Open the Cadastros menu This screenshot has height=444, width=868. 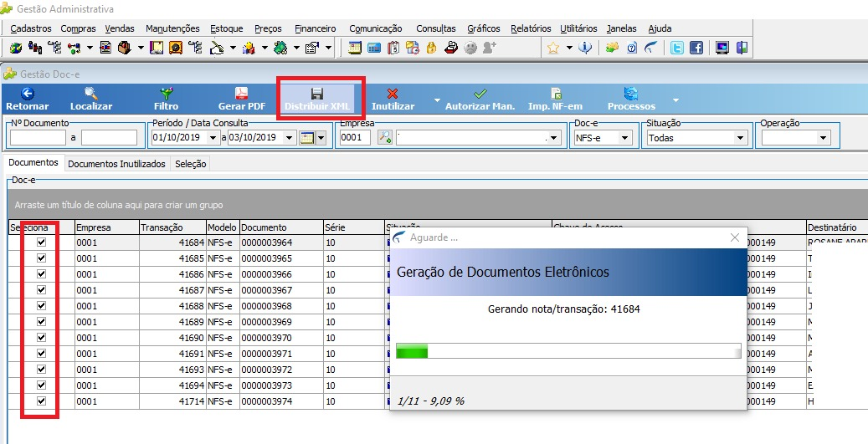[x=30, y=28]
